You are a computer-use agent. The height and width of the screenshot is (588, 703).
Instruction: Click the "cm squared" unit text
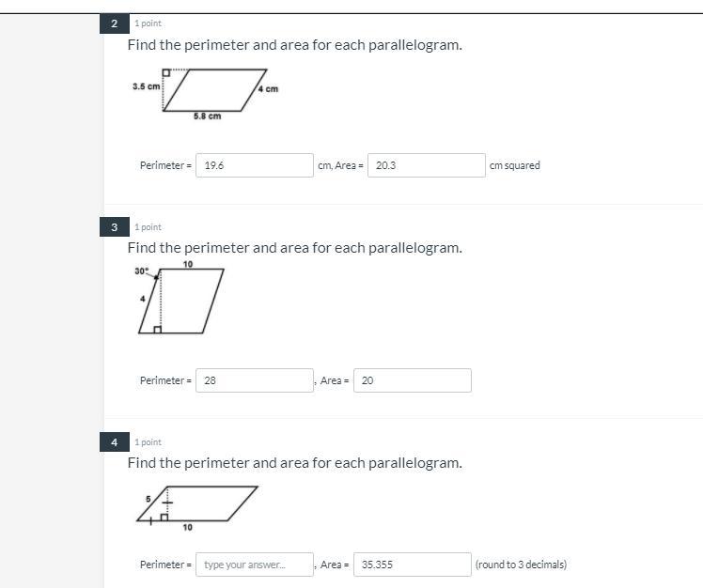point(515,165)
